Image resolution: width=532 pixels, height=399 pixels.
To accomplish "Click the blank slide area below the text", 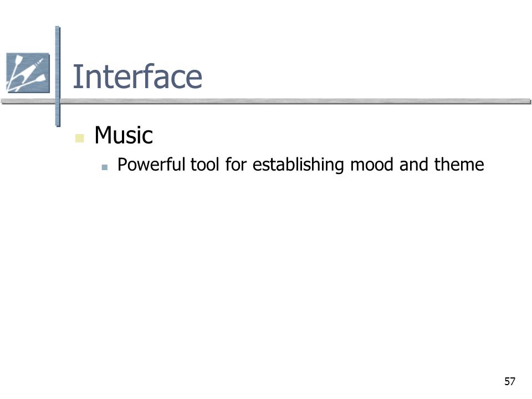I will (266, 272).
